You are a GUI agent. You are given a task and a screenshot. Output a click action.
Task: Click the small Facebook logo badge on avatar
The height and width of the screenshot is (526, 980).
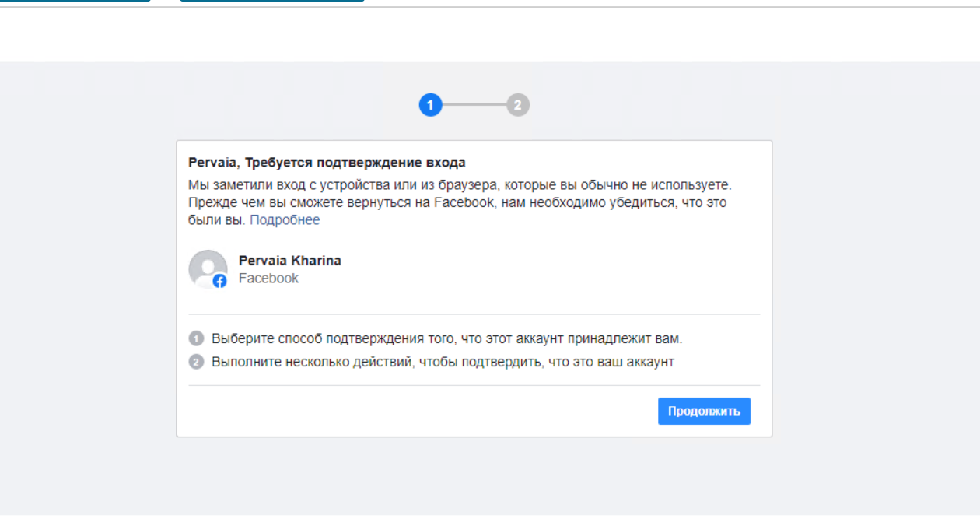pos(220,282)
